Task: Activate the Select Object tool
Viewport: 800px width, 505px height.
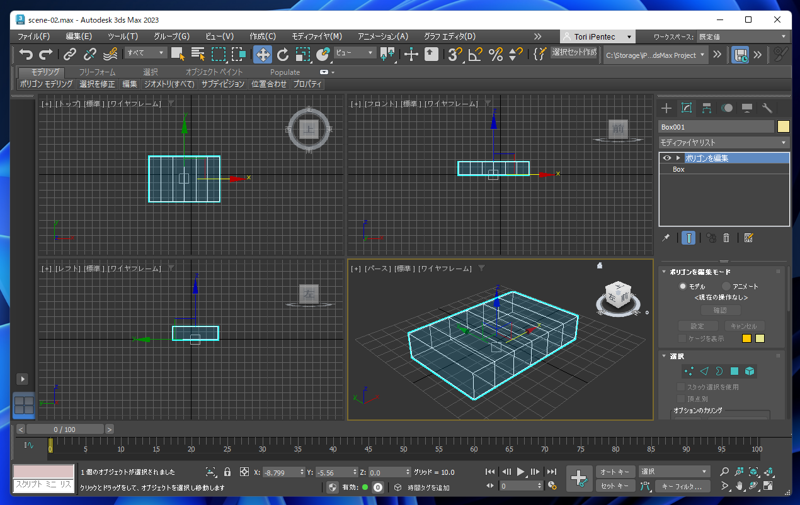Action: pyautogui.click(x=178, y=54)
